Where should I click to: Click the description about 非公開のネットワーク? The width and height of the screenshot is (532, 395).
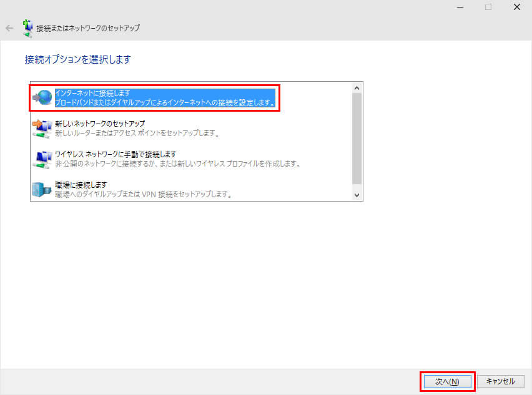click(177, 163)
